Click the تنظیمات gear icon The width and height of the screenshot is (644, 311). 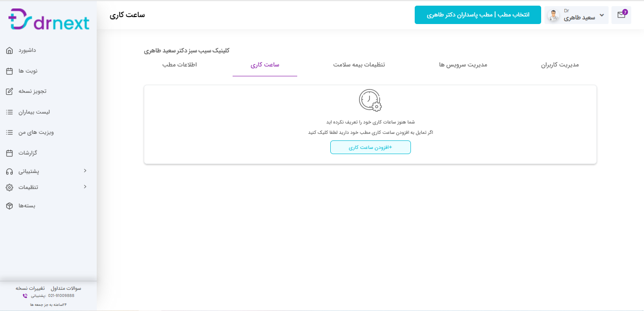pos(9,188)
